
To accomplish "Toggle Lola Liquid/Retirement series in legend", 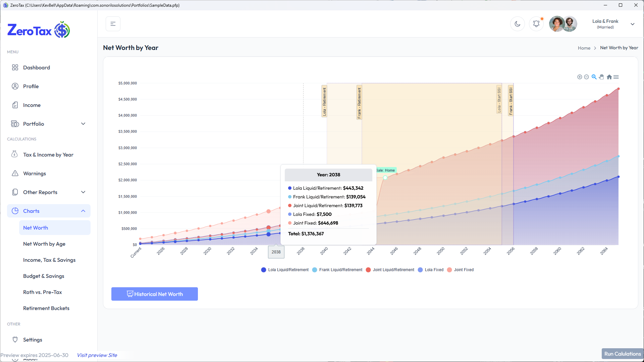I will [285, 270].
